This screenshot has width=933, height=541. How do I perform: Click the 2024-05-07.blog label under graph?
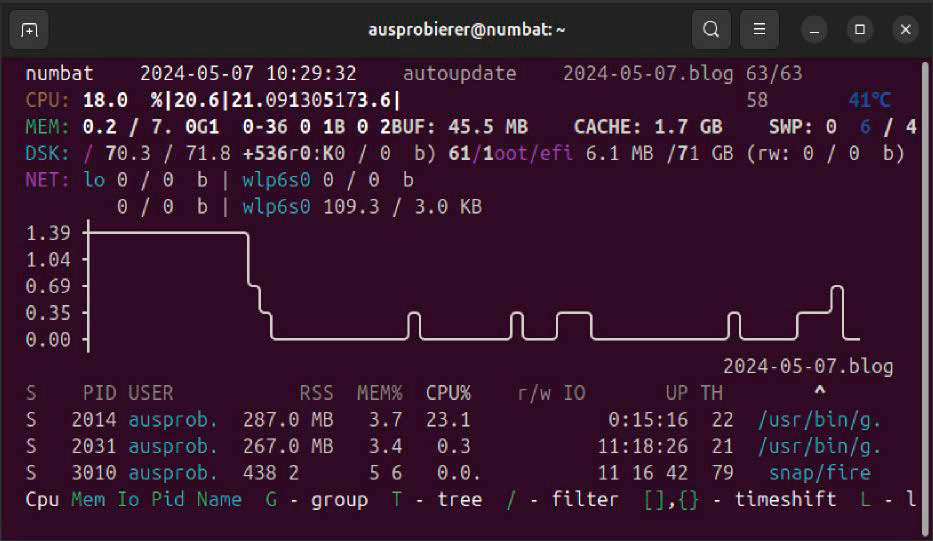[807, 366]
